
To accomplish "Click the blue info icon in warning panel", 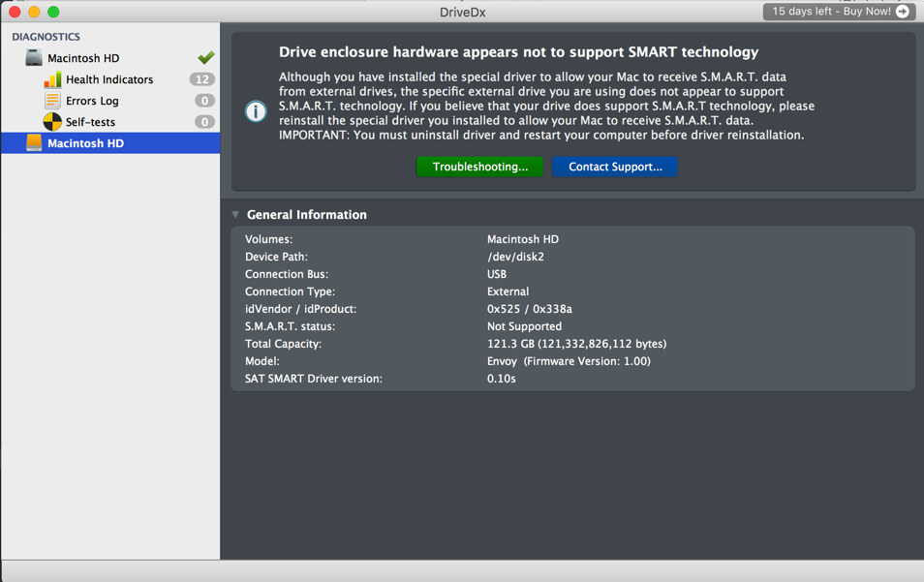I will tap(256, 110).
